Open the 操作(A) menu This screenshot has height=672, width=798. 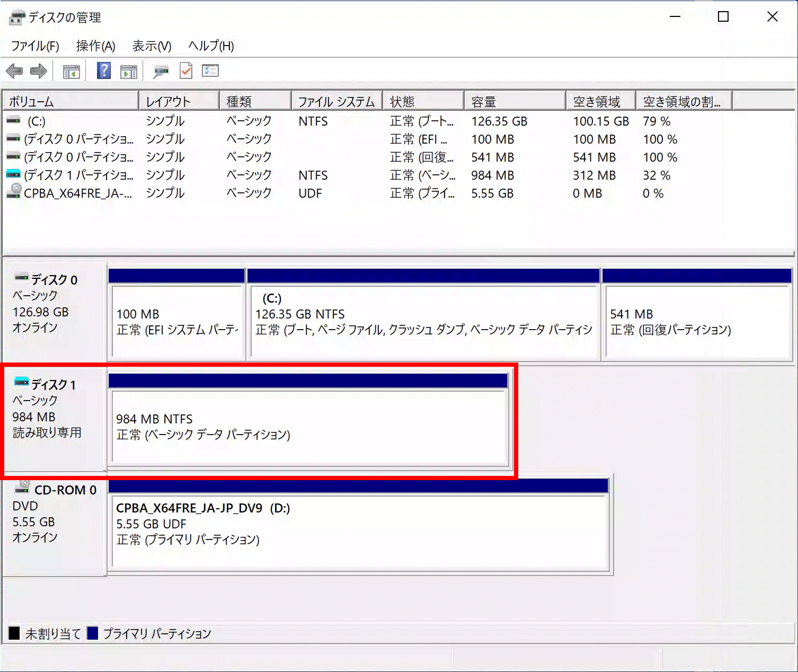point(95,46)
